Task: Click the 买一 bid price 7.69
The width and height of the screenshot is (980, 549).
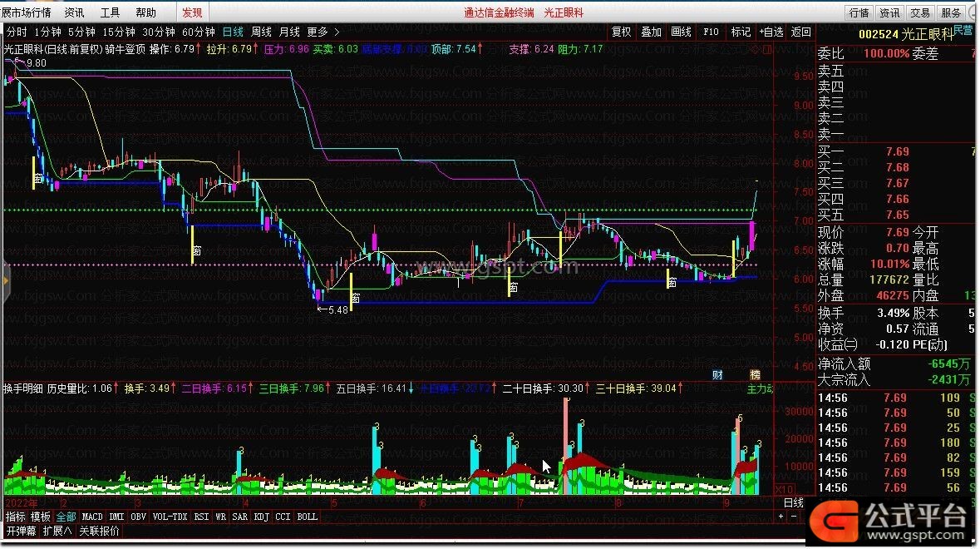Action: [x=898, y=151]
